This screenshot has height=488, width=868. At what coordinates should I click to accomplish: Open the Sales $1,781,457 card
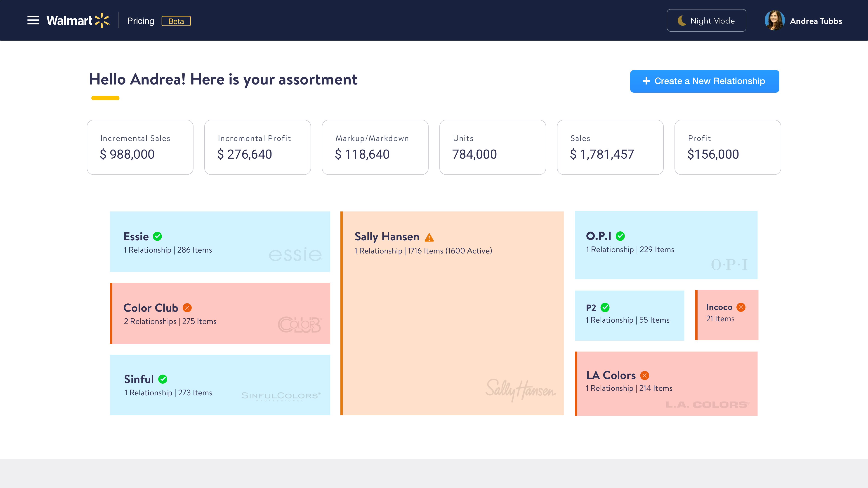point(610,147)
